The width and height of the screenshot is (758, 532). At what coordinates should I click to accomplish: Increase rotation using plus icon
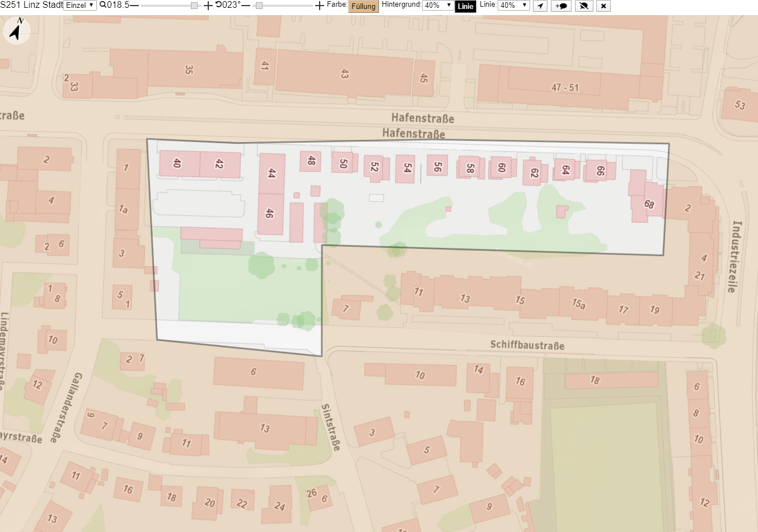click(320, 6)
